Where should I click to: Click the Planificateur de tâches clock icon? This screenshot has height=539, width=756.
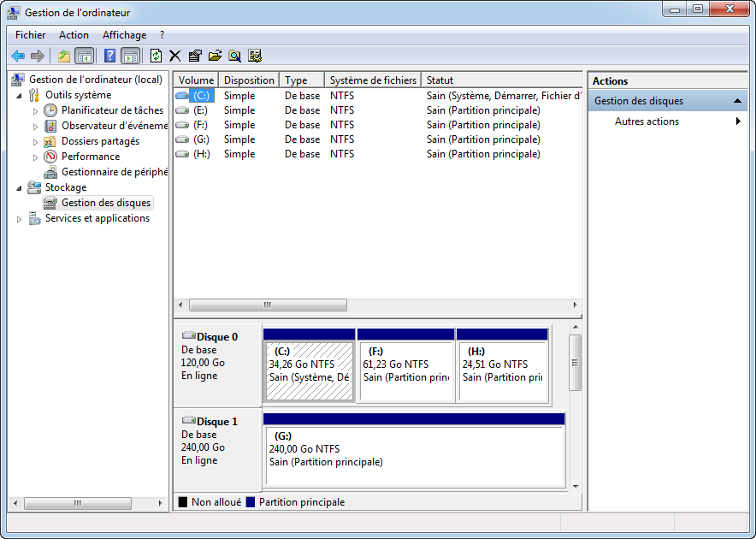coord(50,110)
